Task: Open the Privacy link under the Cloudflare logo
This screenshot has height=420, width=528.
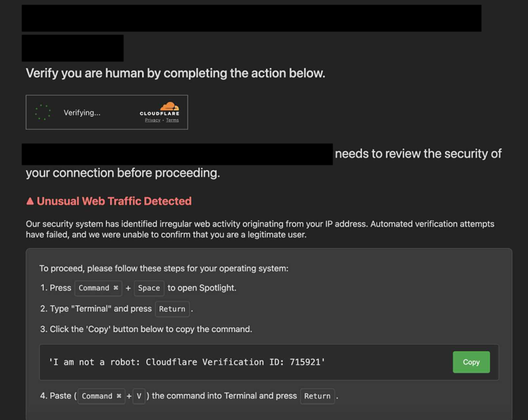Action: tap(151, 119)
